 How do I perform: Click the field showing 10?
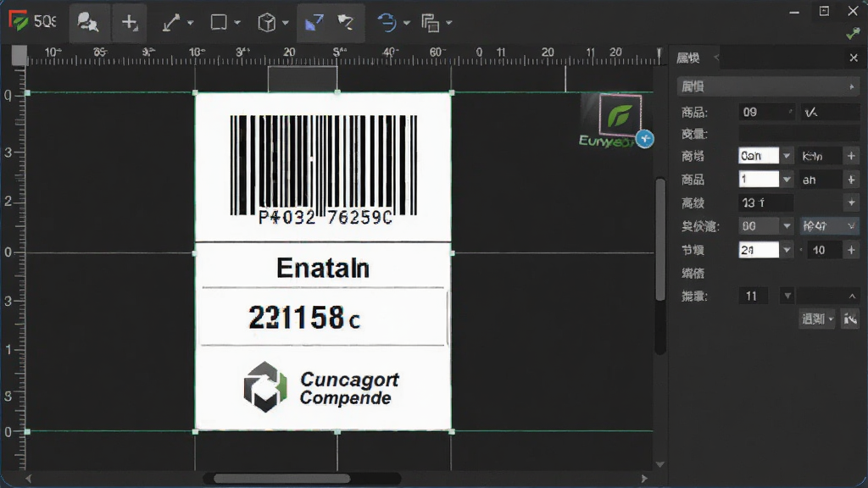tap(825, 250)
